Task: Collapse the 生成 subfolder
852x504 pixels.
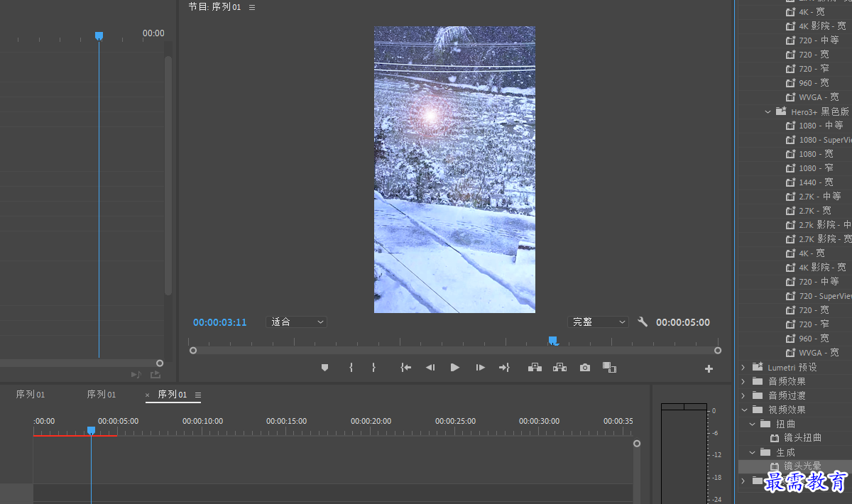Action: click(752, 452)
